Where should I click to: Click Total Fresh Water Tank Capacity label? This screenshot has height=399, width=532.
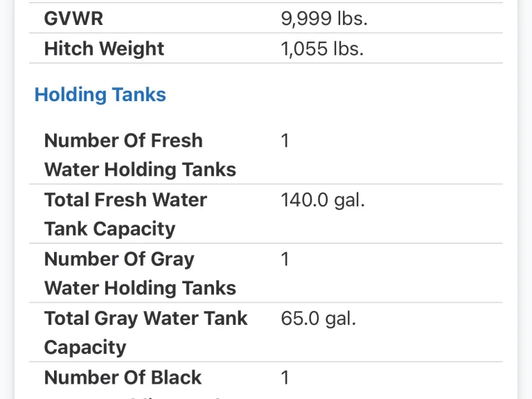tap(125, 214)
